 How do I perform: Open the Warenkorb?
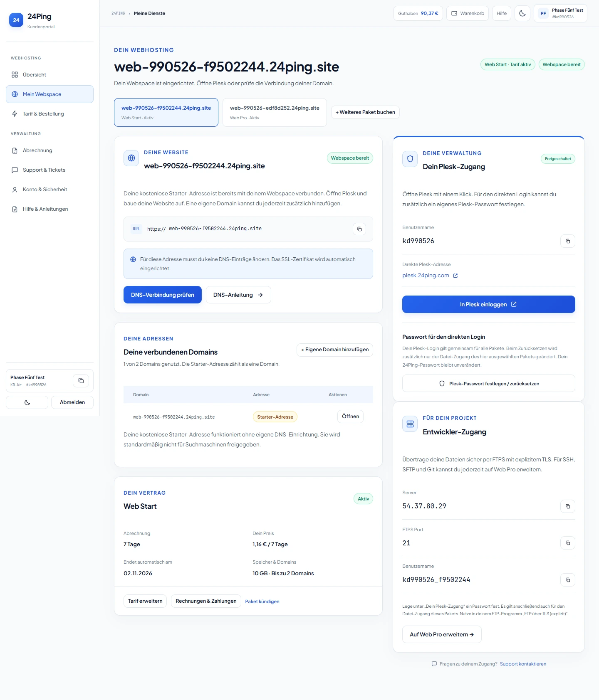[468, 13]
